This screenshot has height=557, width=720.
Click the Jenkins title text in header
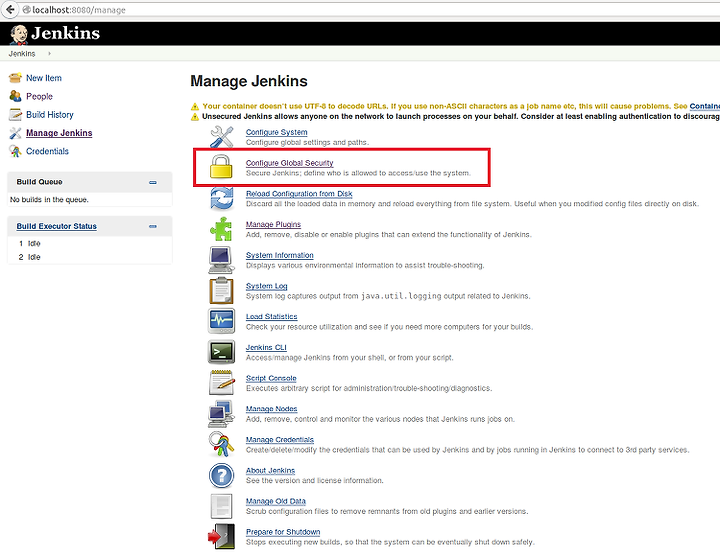65,33
